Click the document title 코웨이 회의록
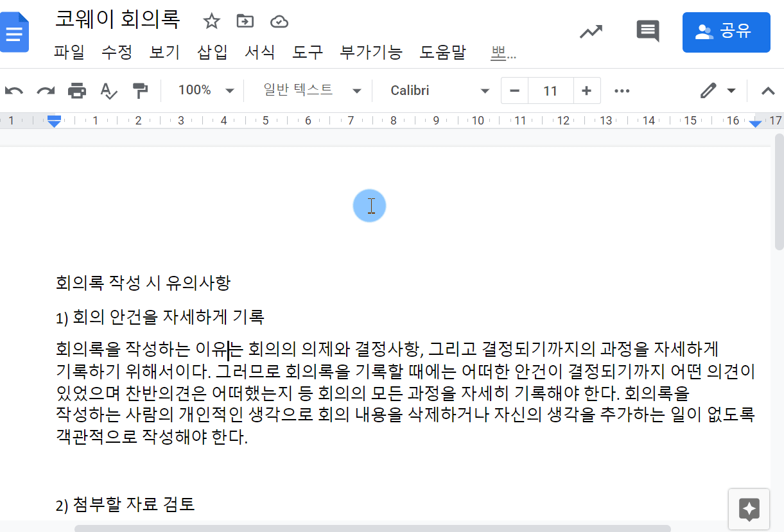 click(118, 19)
